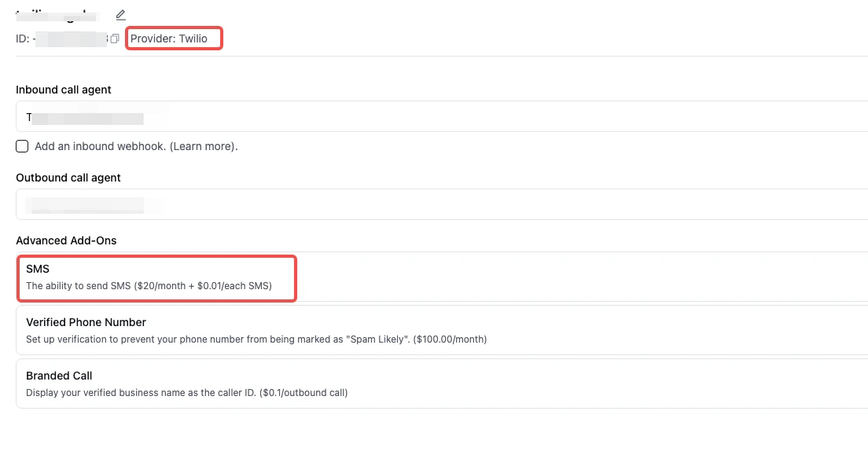Viewport: 868px width, 455px height.
Task: Click the Provider: Twilio badge
Action: click(x=174, y=38)
